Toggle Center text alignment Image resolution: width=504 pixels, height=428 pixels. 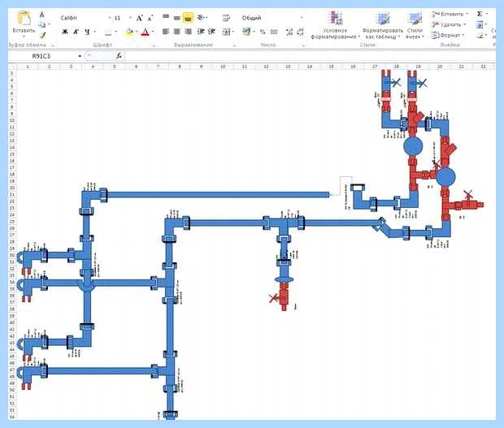tap(176, 32)
